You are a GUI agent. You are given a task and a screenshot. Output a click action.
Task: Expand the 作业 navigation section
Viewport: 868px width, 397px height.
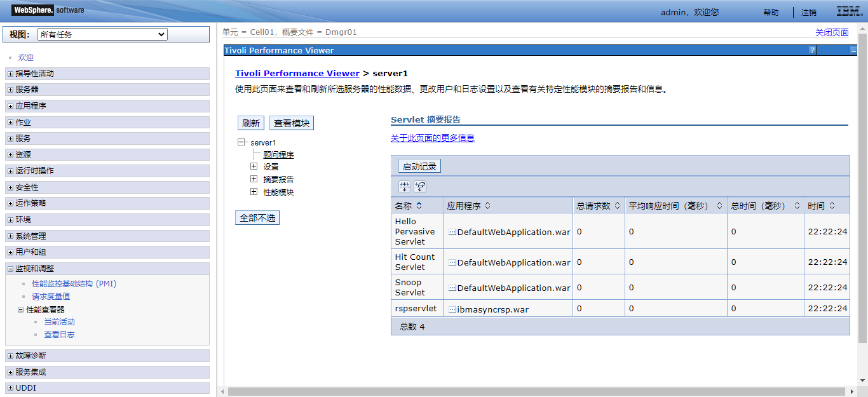(x=10, y=123)
